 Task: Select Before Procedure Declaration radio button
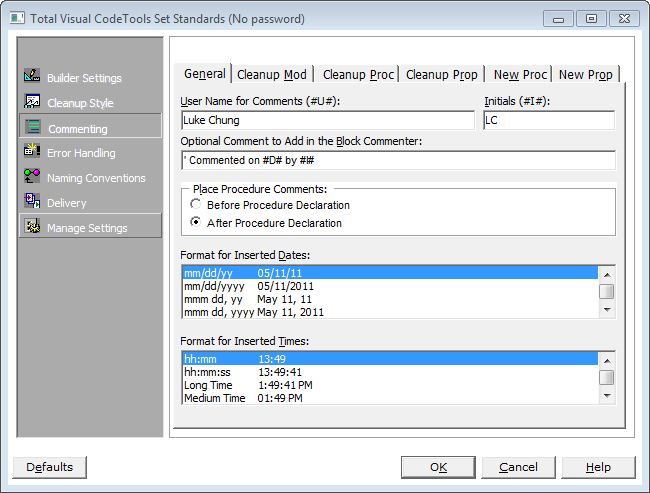(195, 204)
